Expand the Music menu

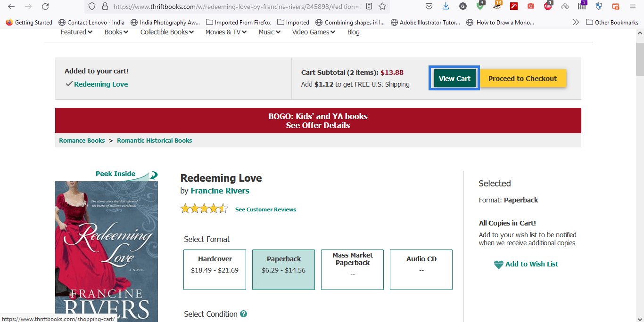270,32
